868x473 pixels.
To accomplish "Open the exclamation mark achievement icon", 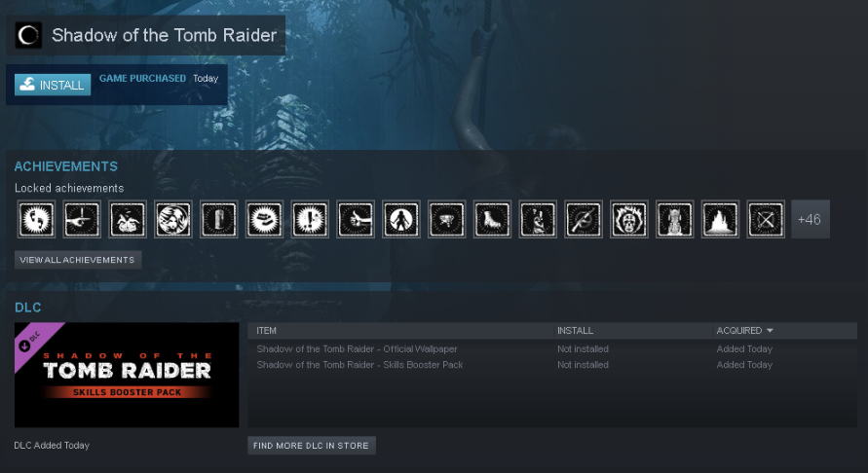I will click(310, 219).
